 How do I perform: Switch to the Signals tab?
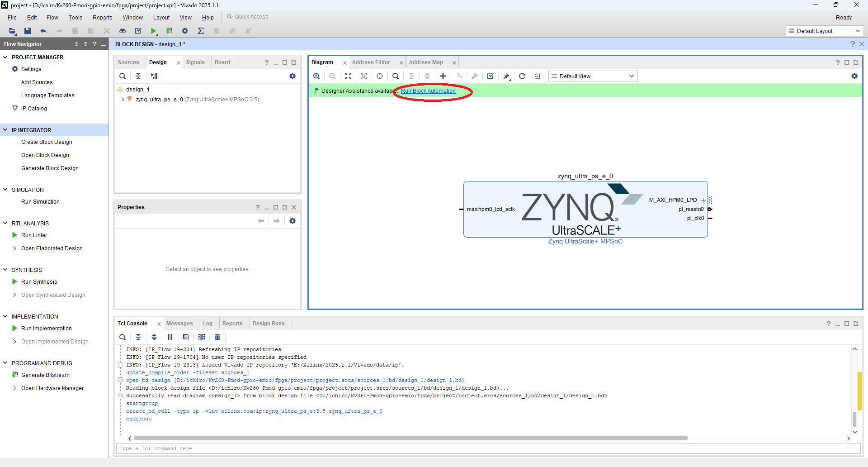pos(195,62)
